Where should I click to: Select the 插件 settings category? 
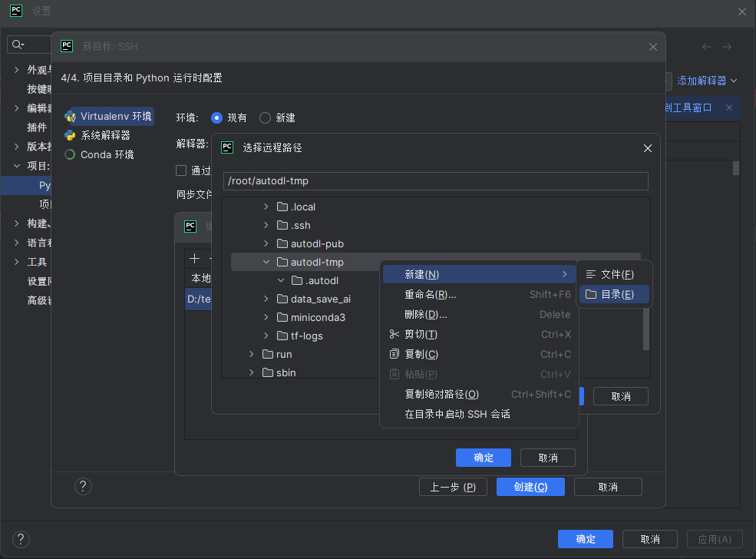click(37, 127)
